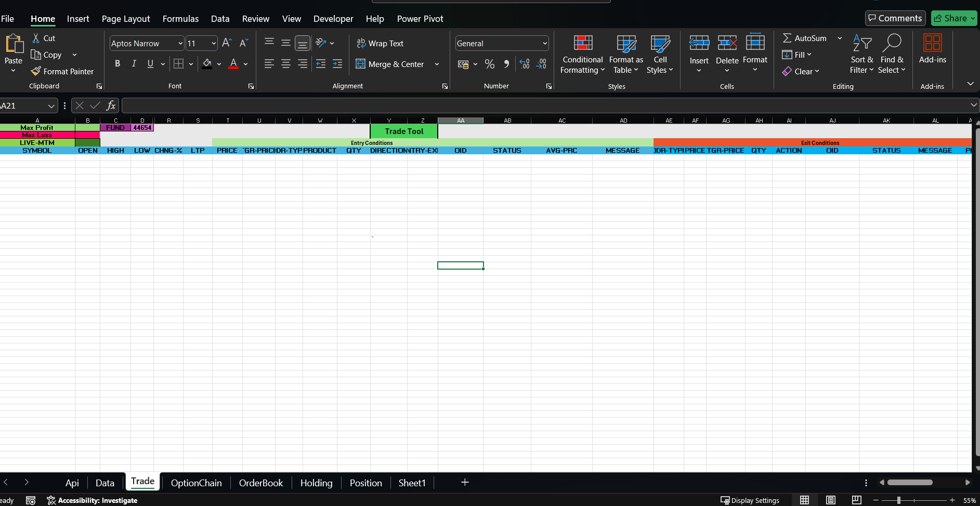Expand the Merge & Center options arrow
The height and width of the screenshot is (506, 980).
pos(437,64)
